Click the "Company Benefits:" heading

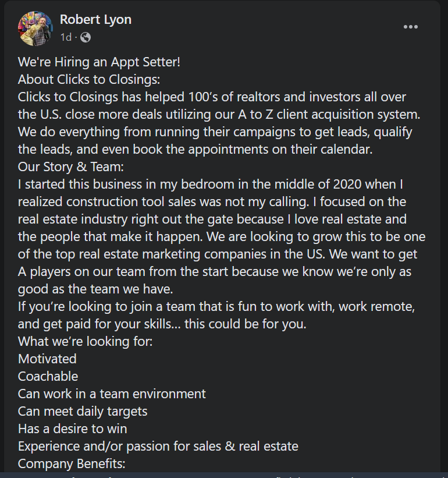click(x=72, y=463)
